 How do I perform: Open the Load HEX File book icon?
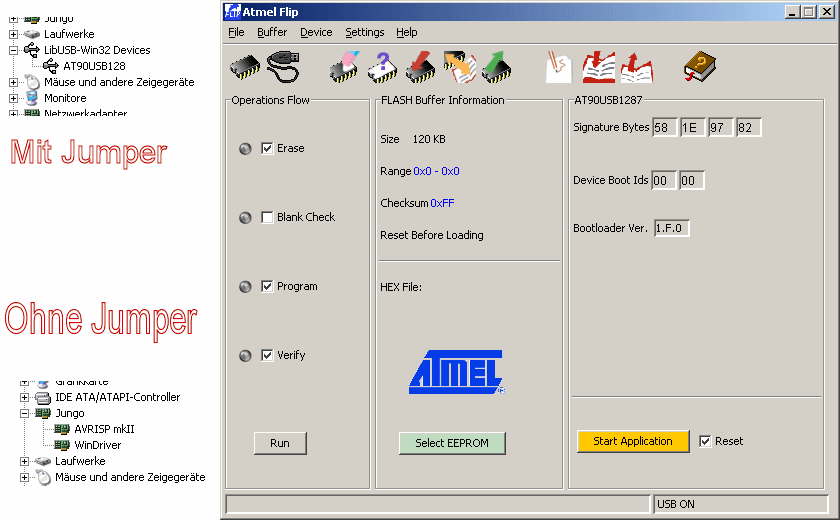[x=598, y=67]
